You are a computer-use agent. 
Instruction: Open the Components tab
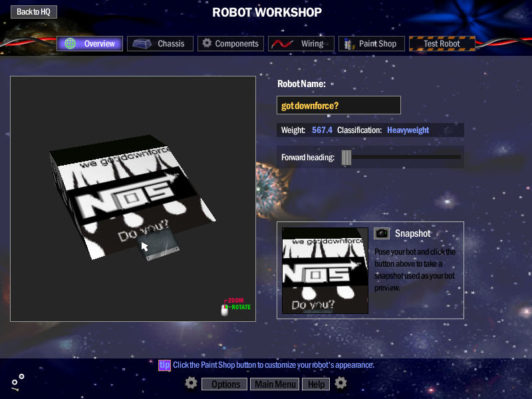tap(231, 43)
